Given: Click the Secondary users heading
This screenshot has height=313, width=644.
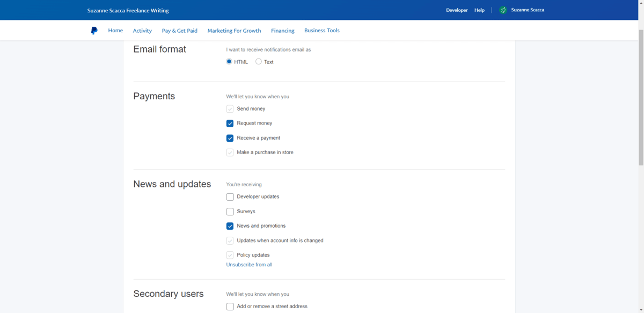Looking at the screenshot, I should [169, 294].
